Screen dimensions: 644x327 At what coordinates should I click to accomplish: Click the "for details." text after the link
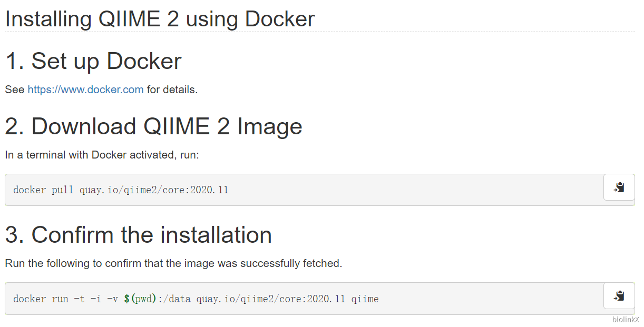172,90
